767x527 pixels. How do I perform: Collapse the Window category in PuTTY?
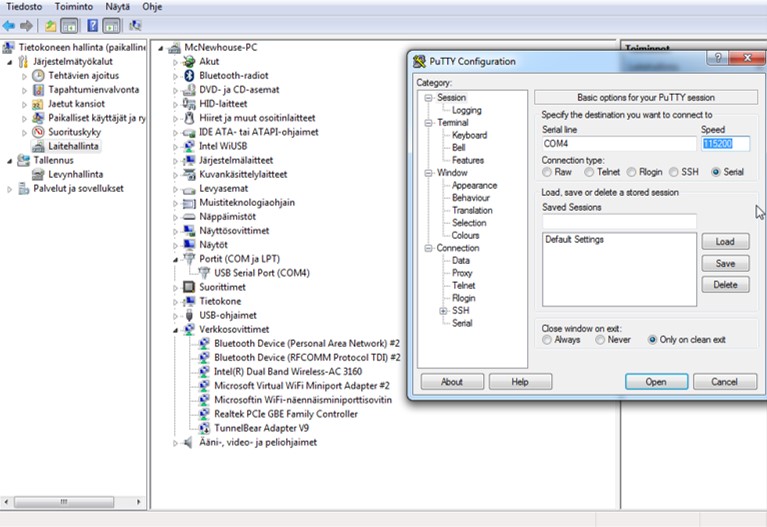pyautogui.click(x=429, y=173)
